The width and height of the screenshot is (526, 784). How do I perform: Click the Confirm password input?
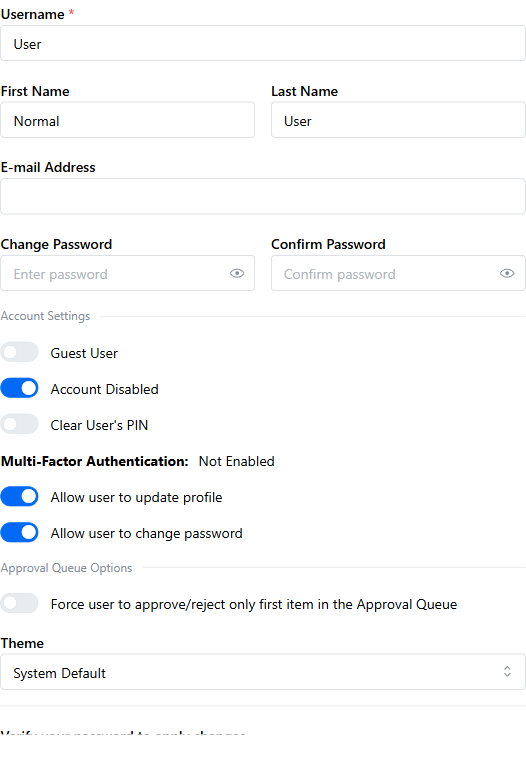pyautogui.click(x=398, y=273)
